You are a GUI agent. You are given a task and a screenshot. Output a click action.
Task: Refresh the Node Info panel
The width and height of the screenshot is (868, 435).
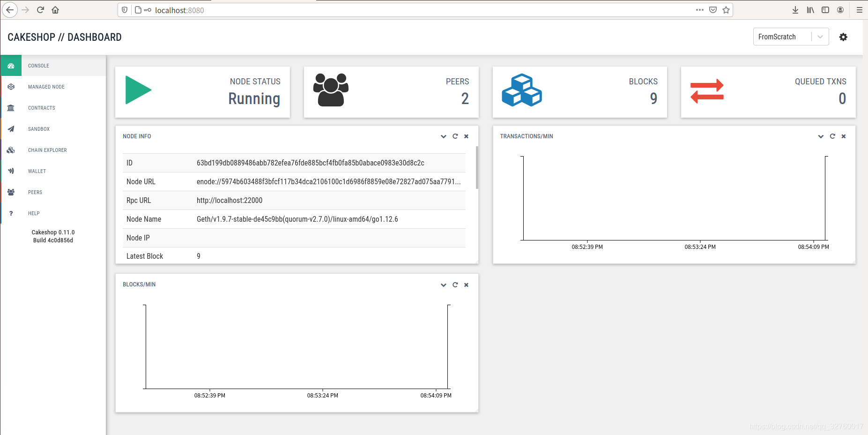pos(455,136)
